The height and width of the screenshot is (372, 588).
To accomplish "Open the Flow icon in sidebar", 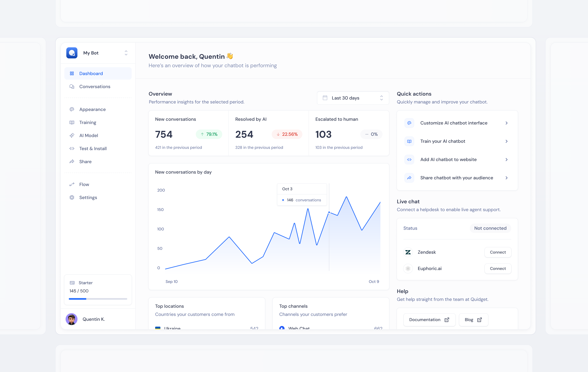I will click(x=72, y=184).
